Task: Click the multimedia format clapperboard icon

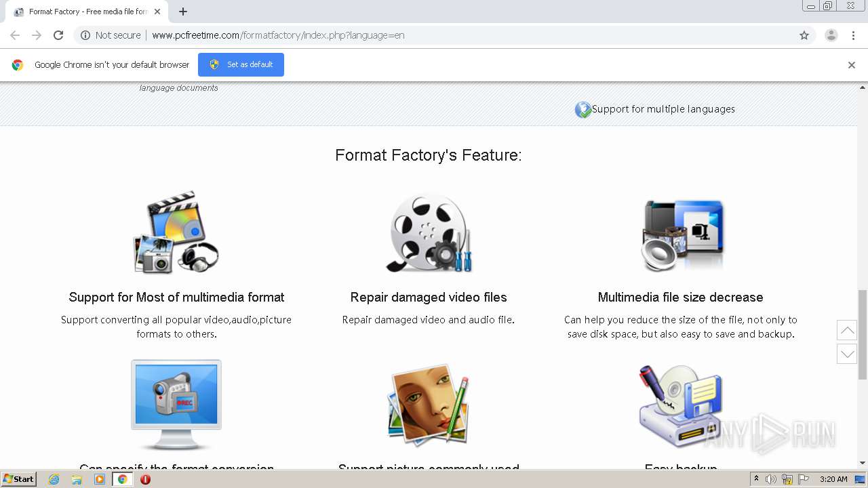Action: click(x=176, y=232)
